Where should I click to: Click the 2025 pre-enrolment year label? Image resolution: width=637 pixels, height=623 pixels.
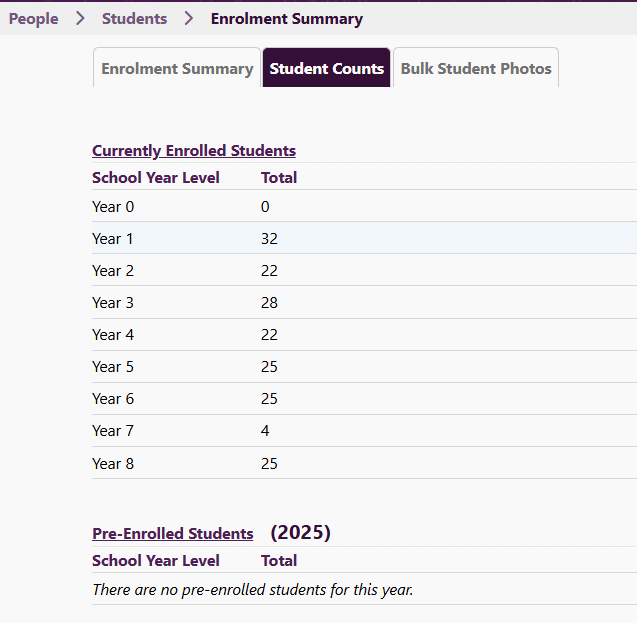click(x=301, y=533)
